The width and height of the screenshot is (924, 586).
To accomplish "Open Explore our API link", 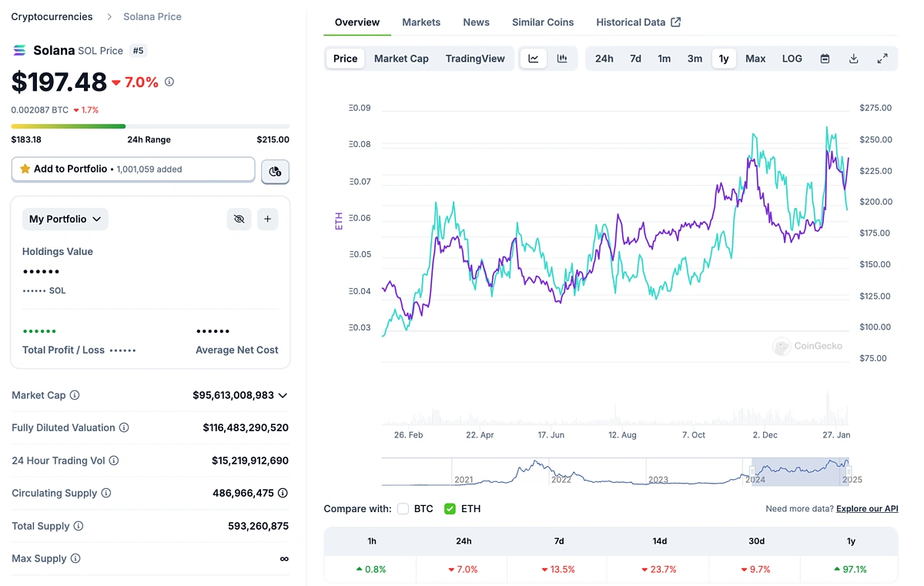I will (x=867, y=509).
